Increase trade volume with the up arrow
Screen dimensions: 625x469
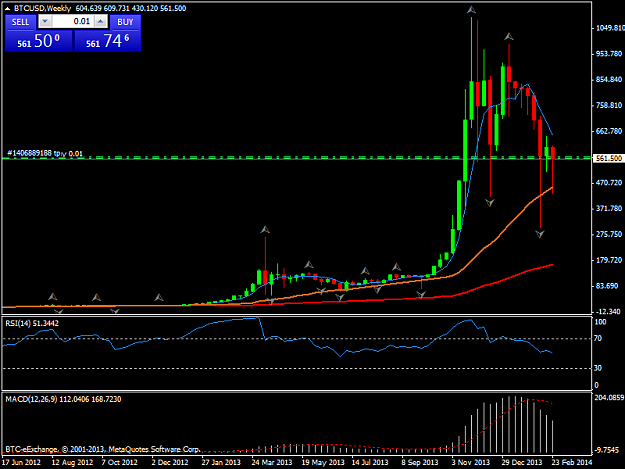click(x=101, y=22)
